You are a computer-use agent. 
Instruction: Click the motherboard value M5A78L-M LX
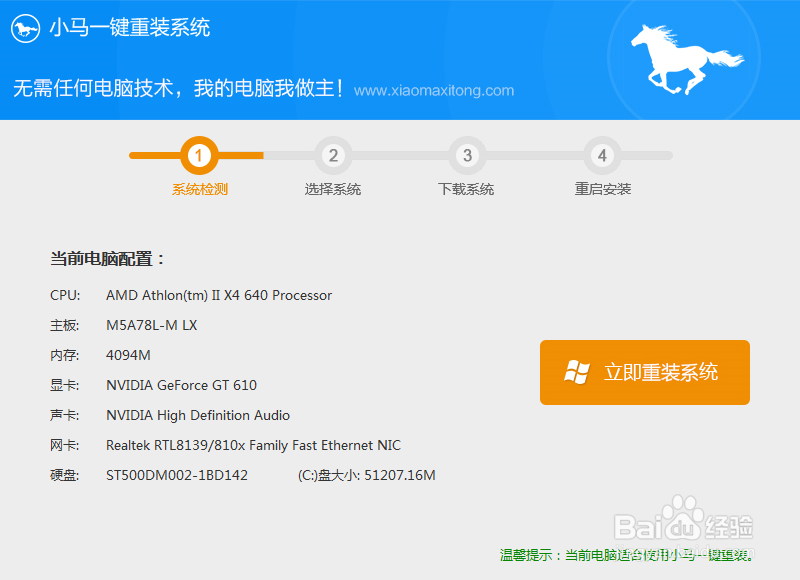pyautogui.click(x=152, y=325)
